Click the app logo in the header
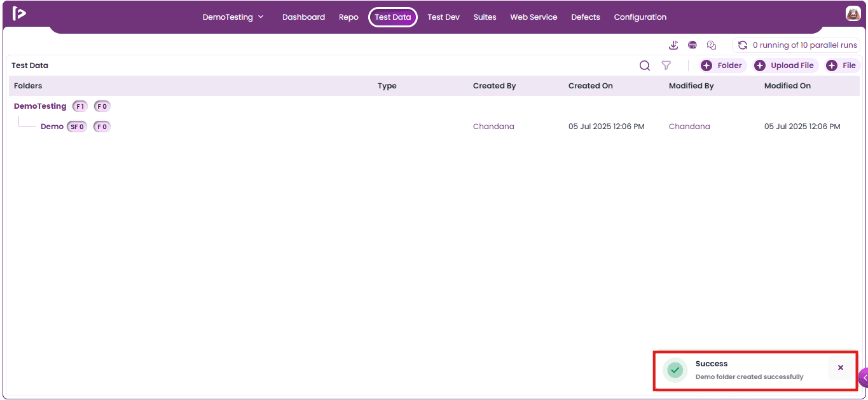 (19, 13)
